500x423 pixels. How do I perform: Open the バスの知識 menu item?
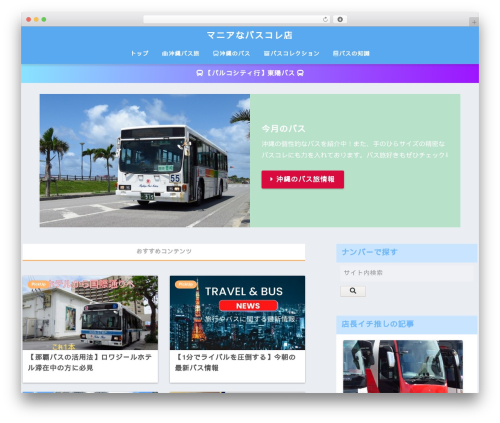351,53
